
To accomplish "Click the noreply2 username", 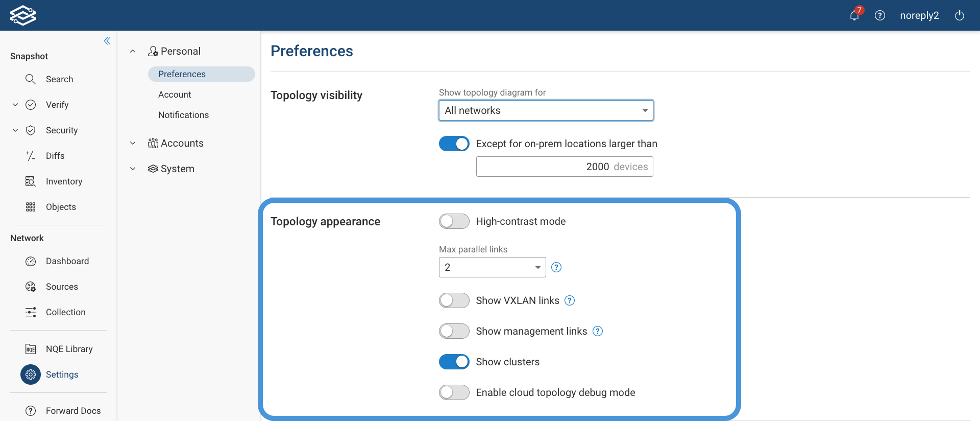I will (919, 15).
